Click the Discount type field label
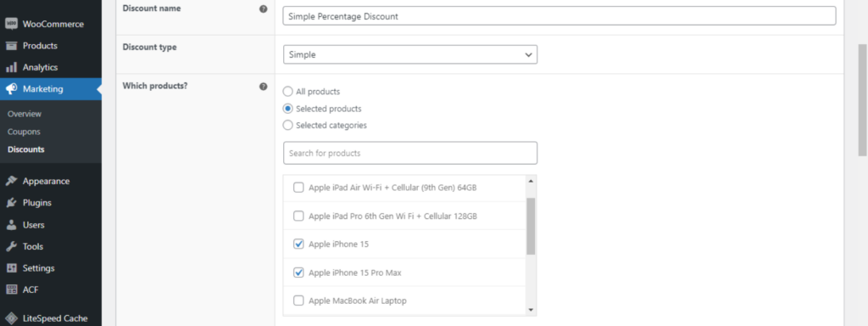 point(149,48)
